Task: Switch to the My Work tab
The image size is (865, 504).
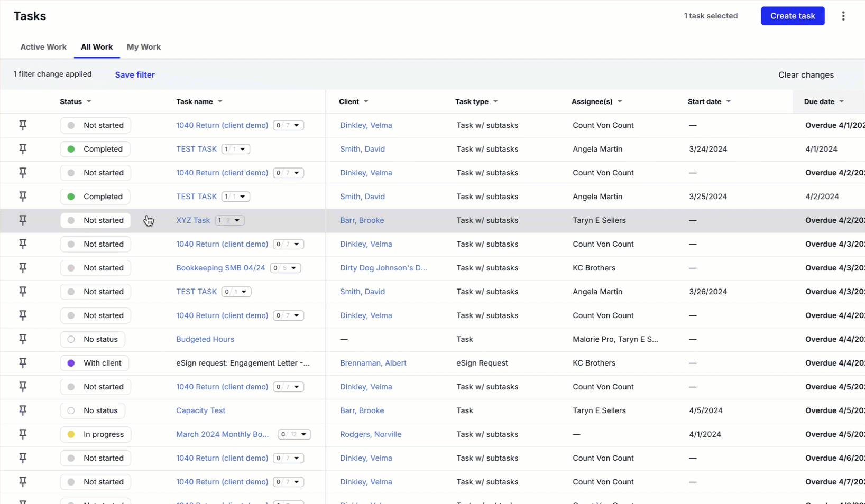Action: 143,47
